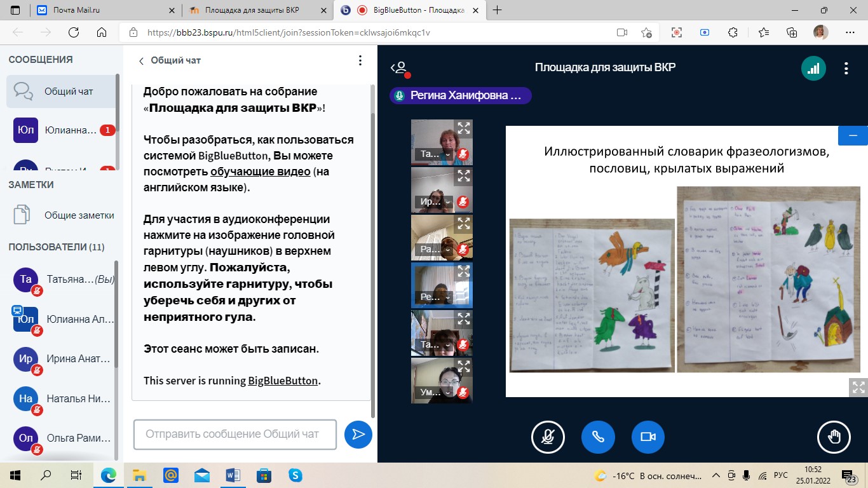The height and width of the screenshot is (488, 868).
Task: Make the presentation fullscreen
Action: (x=858, y=387)
